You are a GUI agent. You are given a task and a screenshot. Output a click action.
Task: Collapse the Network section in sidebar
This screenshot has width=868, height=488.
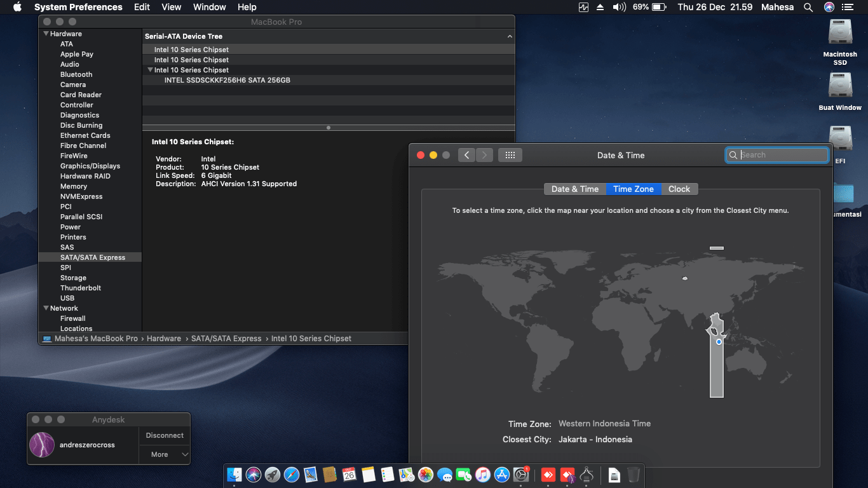coord(46,308)
